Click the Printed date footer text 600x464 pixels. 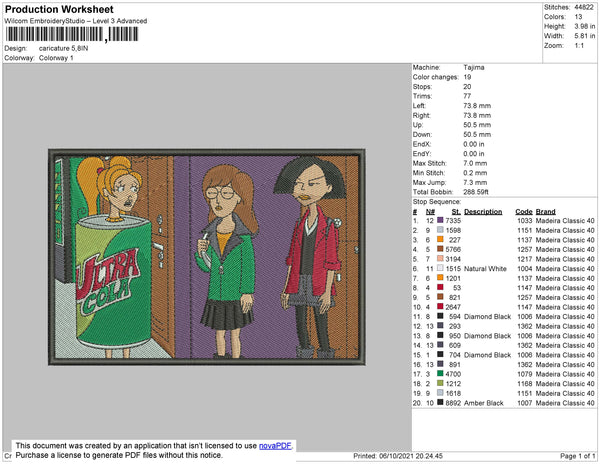(398, 456)
